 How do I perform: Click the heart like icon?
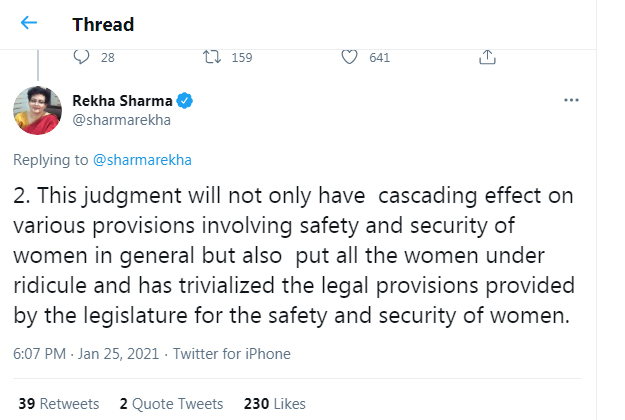(x=349, y=57)
